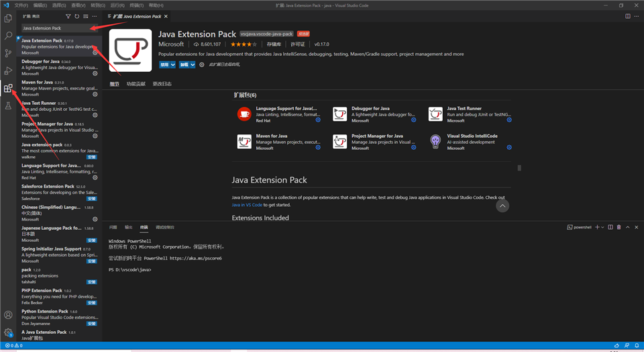Viewport: 644px width, 352px height.
Task: Kill terminal with trash icon
Action: pos(619,227)
